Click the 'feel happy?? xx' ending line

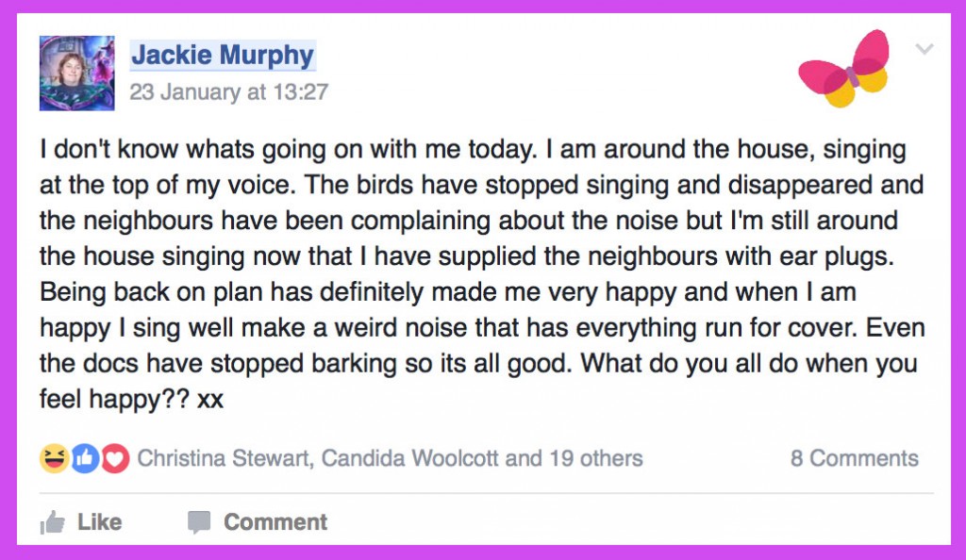131,400
